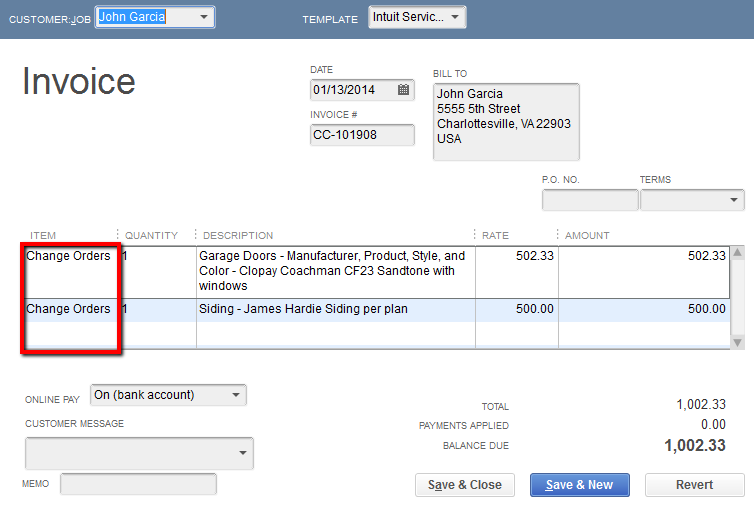Click the DESCRIPTION column header

tap(238, 235)
